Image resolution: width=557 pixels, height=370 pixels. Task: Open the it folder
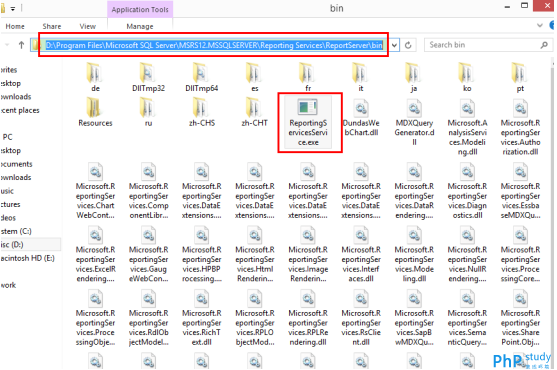click(361, 77)
